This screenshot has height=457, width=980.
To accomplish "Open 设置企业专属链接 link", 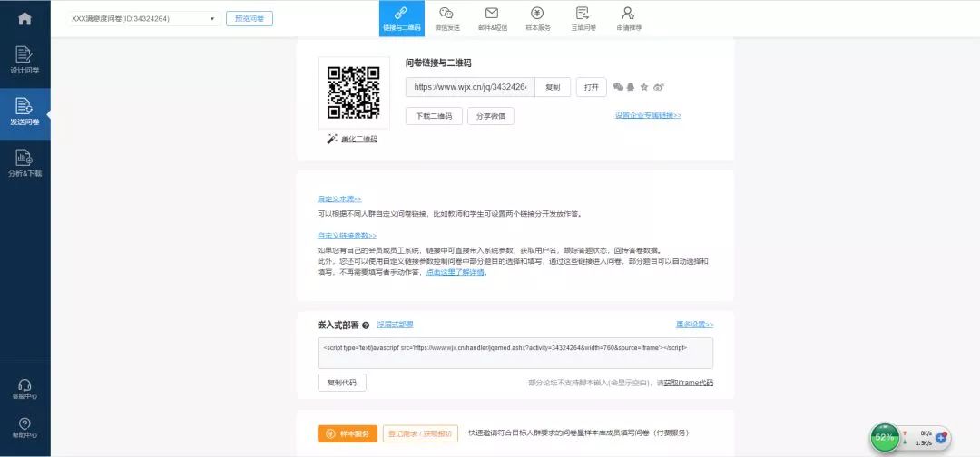I will tap(648, 115).
